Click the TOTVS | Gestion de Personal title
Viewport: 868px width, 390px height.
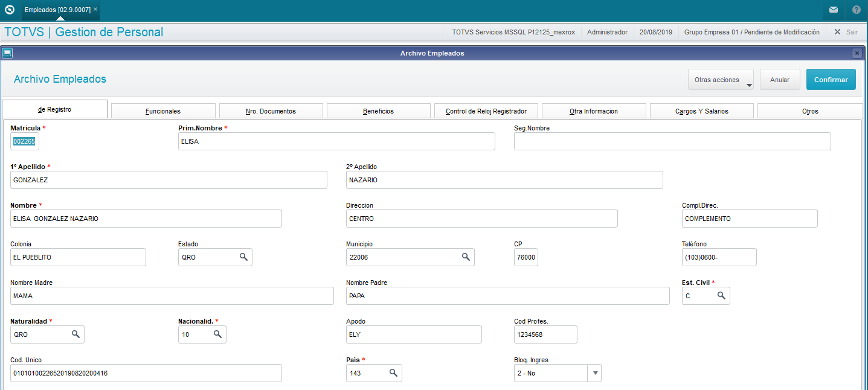[x=83, y=32]
